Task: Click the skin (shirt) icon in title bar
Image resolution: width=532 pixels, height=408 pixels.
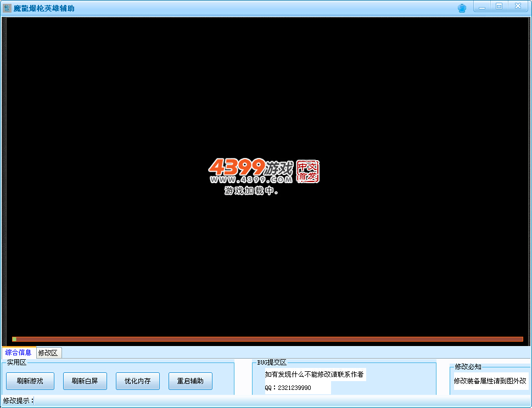Action: 462,8
